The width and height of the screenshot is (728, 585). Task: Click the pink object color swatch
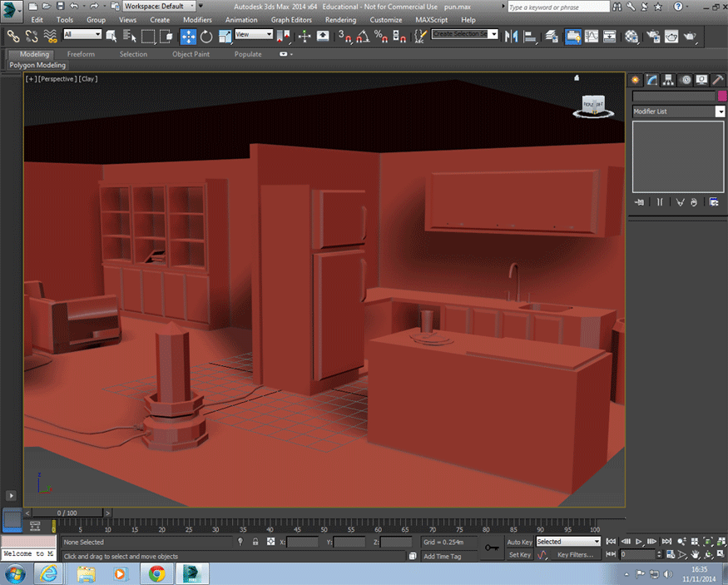[x=721, y=97]
